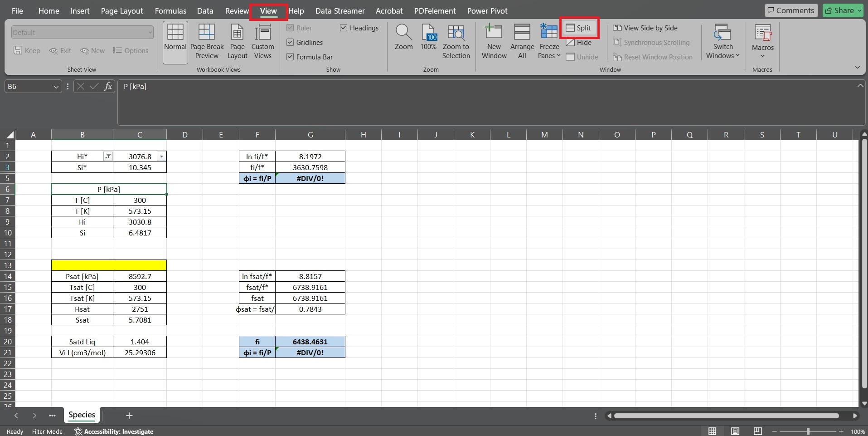The image size is (868, 436).
Task: Open the Macros dropdown
Action: click(x=762, y=42)
